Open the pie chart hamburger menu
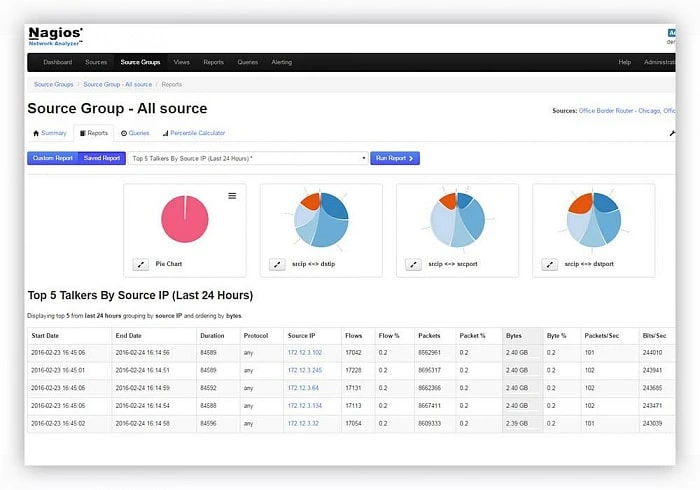The image size is (700, 490). click(x=232, y=196)
